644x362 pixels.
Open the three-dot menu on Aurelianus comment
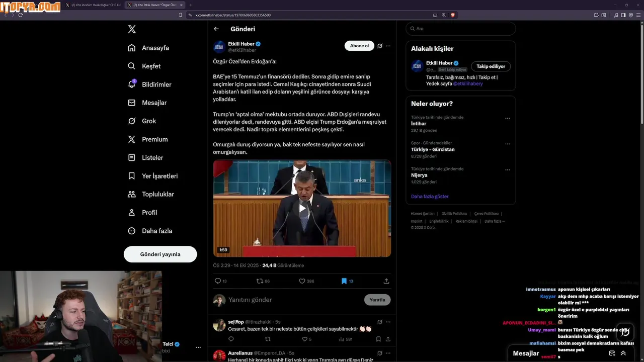[x=388, y=353]
